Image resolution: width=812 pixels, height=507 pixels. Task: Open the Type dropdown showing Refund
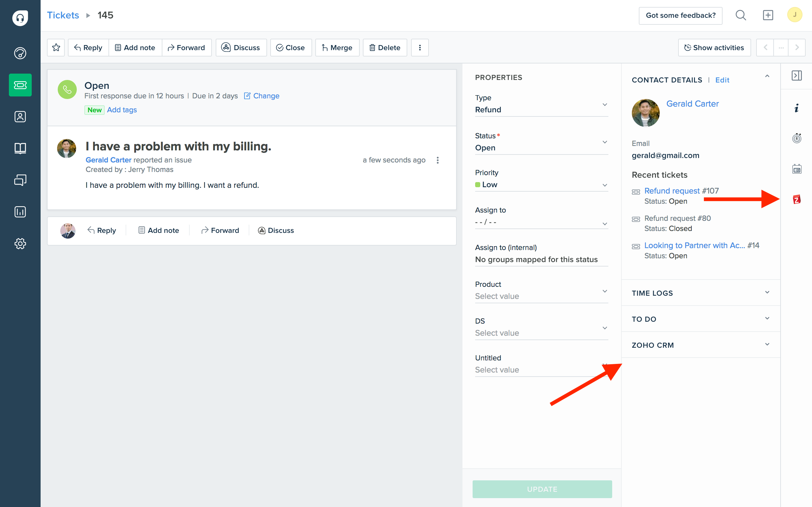[x=541, y=109]
